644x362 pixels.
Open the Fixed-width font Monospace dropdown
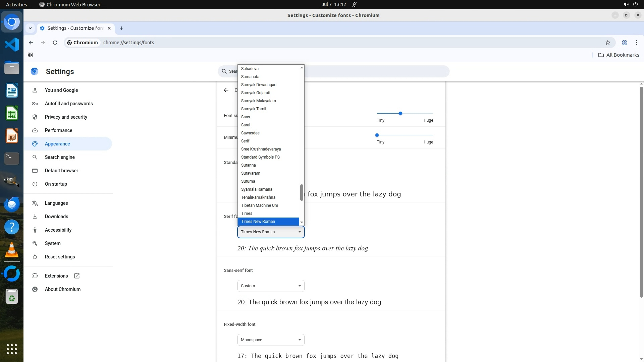(271, 340)
